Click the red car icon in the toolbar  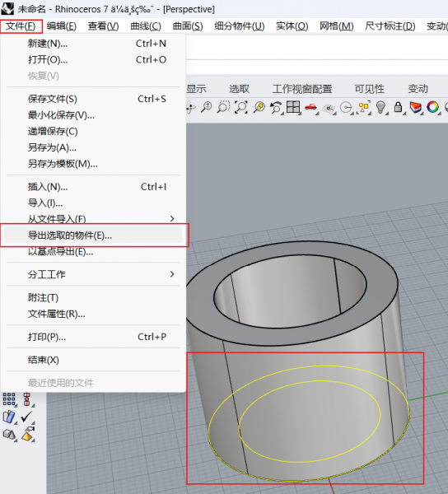[311, 107]
